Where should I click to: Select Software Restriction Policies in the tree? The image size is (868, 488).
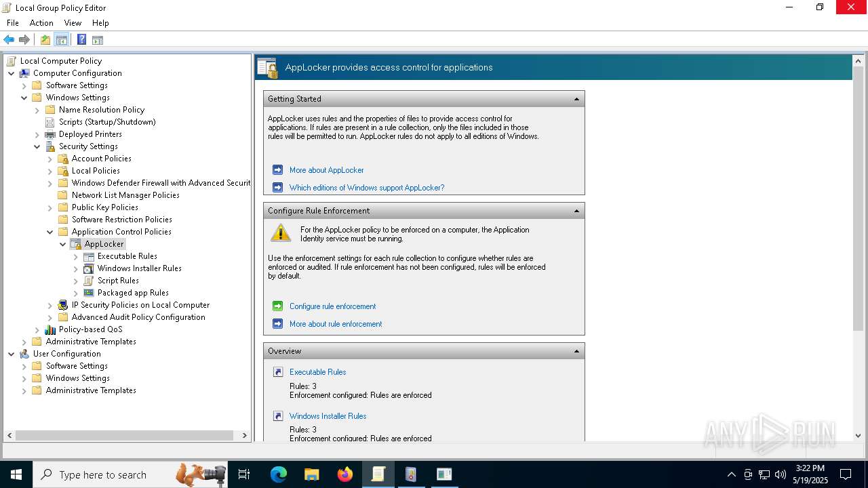tap(122, 220)
